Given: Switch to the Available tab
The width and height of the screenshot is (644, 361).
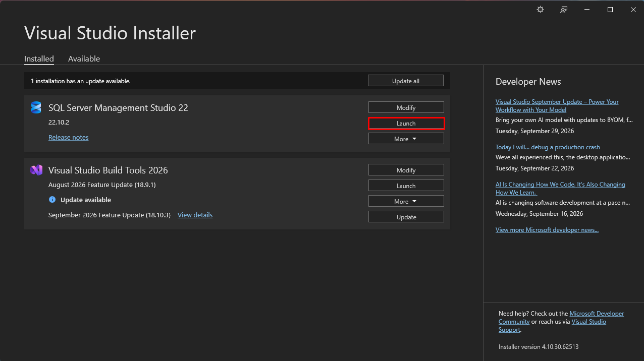Looking at the screenshot, I should [84, 58].
